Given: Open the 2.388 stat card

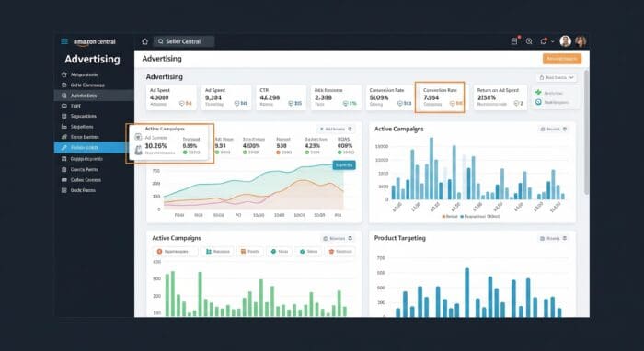Looking at the screenshot, I should pyautogui.click(x=336, y=97).
